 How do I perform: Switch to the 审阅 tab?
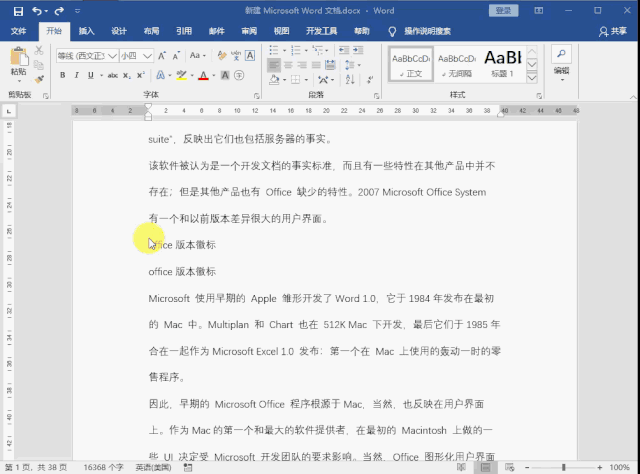click(249, 31)
